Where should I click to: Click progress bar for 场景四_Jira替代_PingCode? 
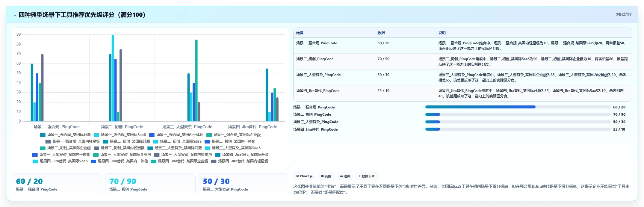(x=518, y=129)
